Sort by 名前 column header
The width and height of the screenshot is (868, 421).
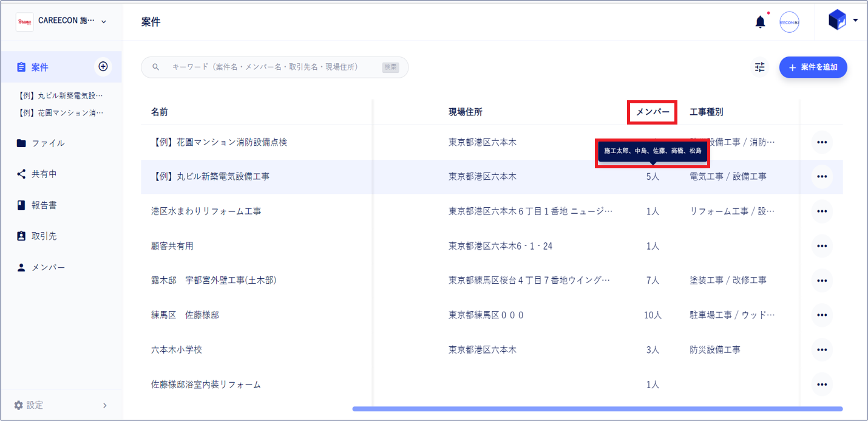click(x=160, y=112)
